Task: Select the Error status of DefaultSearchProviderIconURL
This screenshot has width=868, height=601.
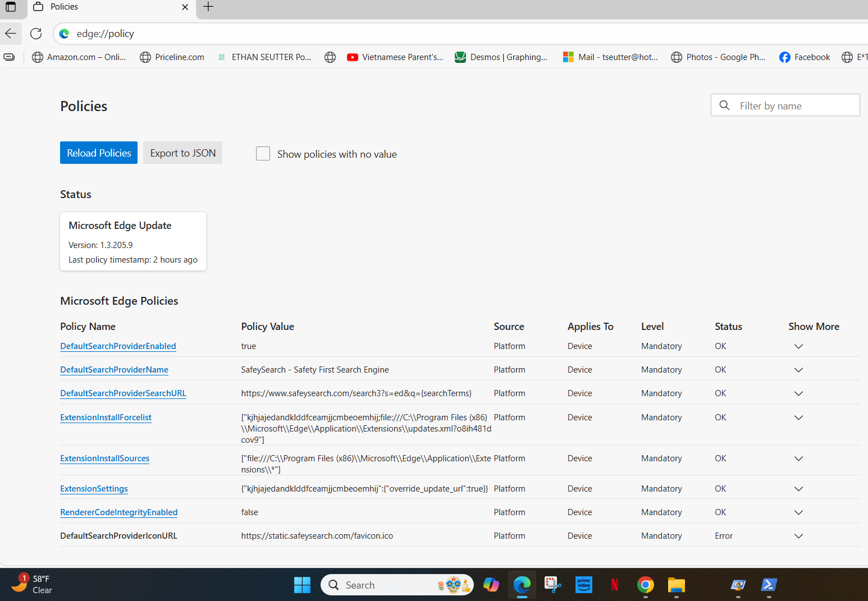Action: [x=724, y=536]
